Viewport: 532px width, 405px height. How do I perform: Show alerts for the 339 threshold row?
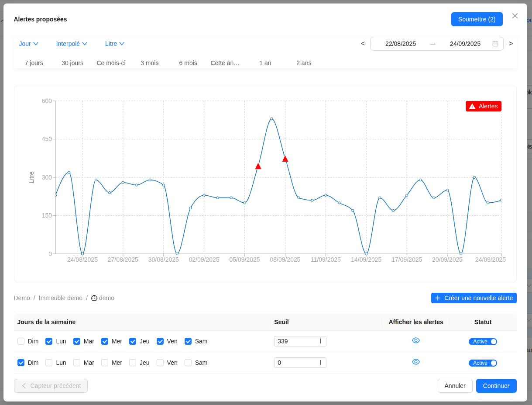click(x=415, y=340)
